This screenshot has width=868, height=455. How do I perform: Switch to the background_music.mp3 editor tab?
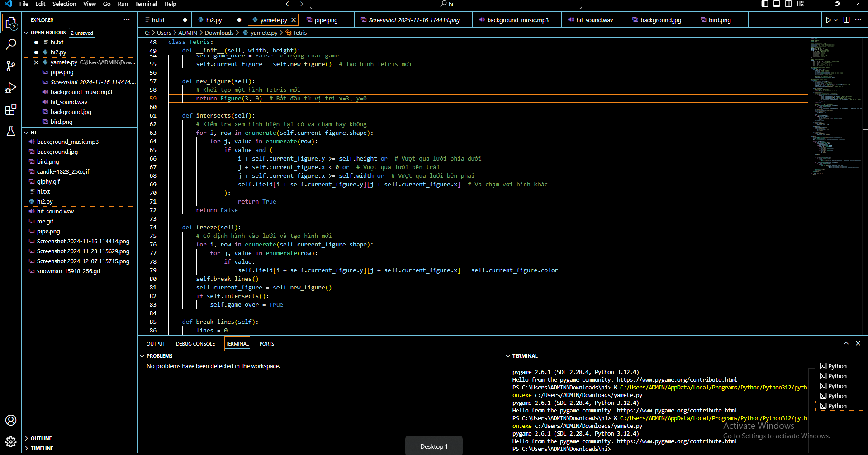pos(517,20)
